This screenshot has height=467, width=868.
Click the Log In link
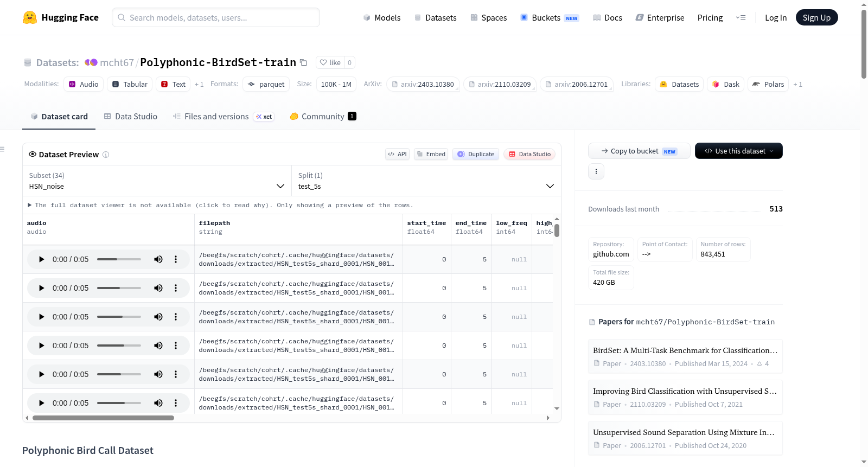(776, 17)
